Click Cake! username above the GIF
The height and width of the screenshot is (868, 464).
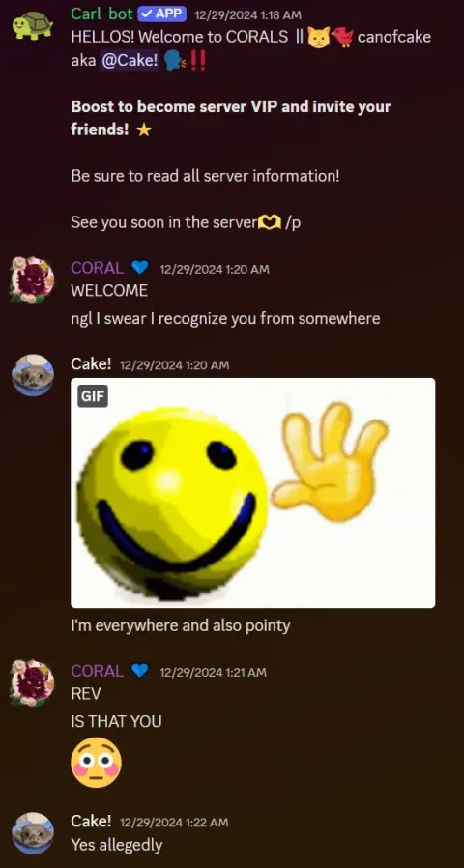pyautogui.click(x=91, y=364)
